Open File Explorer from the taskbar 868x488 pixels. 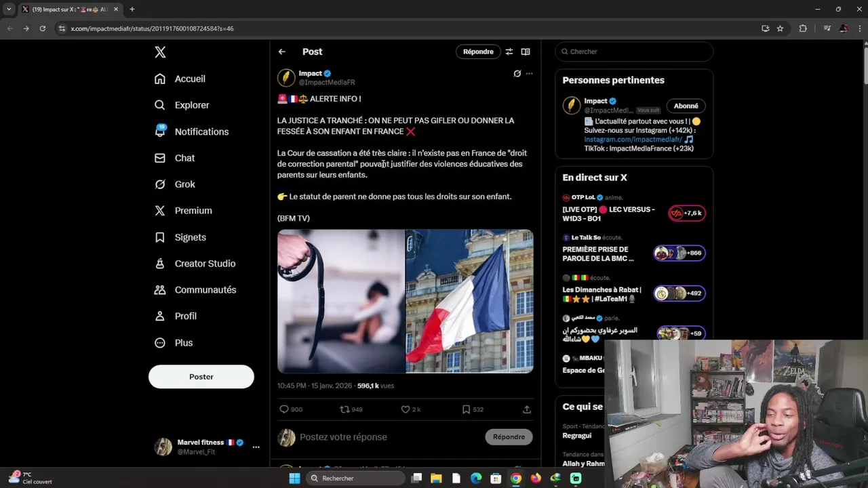436,478
